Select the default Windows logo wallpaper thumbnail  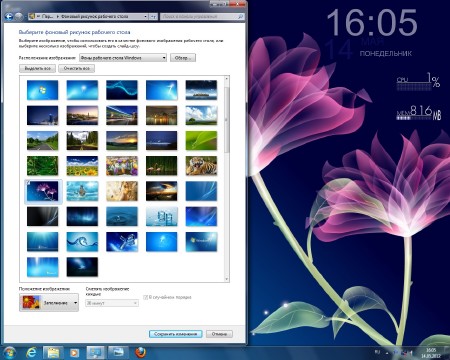[x=42, y=90]
